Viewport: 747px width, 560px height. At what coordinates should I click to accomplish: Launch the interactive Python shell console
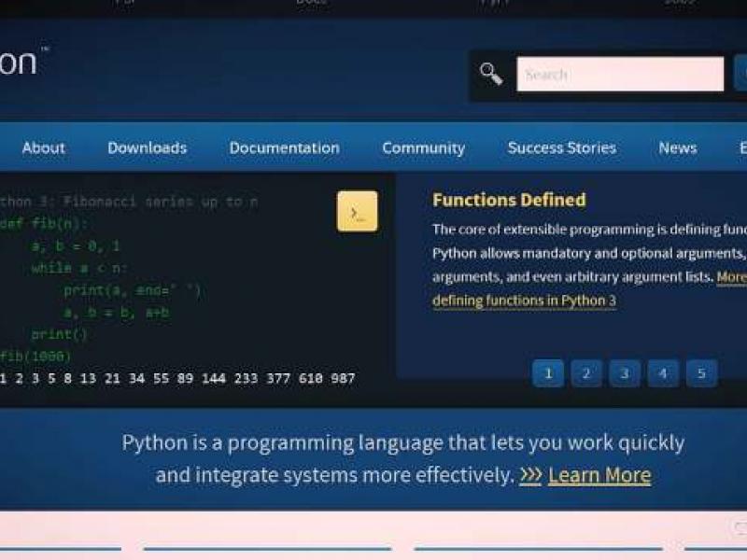point(356,213)
